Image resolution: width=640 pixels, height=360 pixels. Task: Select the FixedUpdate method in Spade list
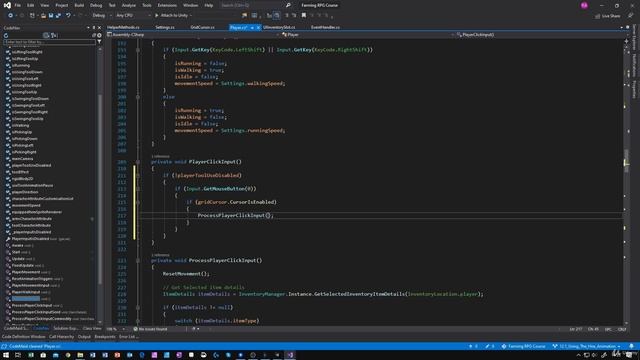point(22,265)
